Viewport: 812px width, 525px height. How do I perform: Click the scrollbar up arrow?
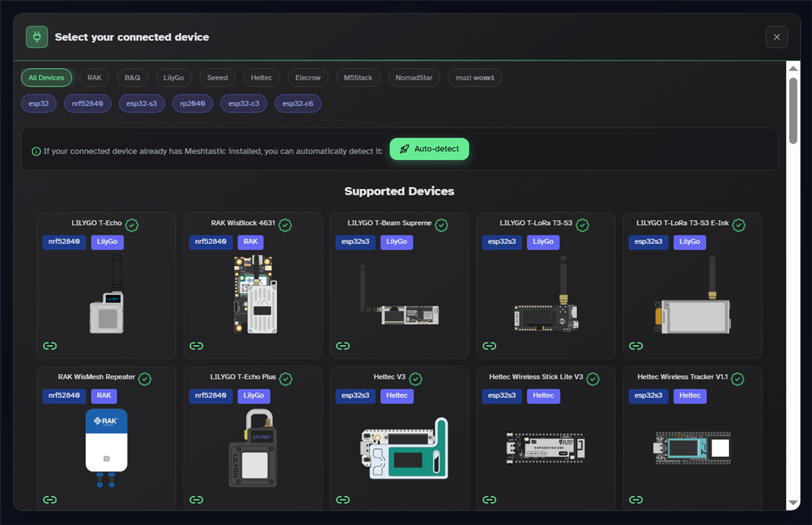coord(793,69)
